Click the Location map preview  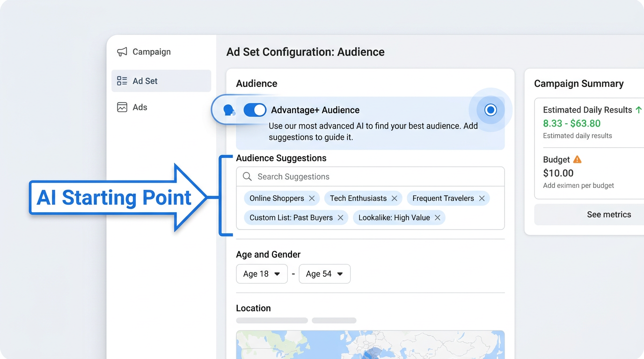click(370, 345)
